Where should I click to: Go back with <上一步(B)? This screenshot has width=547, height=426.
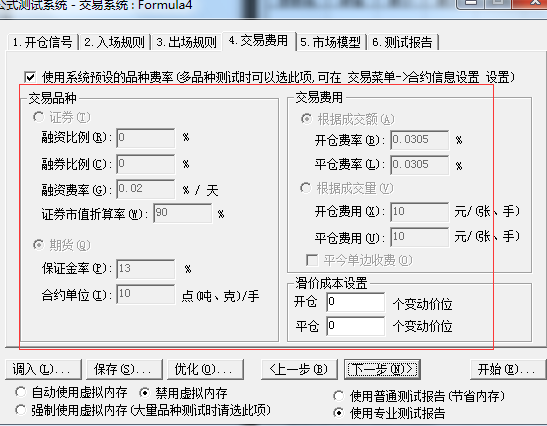[x=299, y=369]
